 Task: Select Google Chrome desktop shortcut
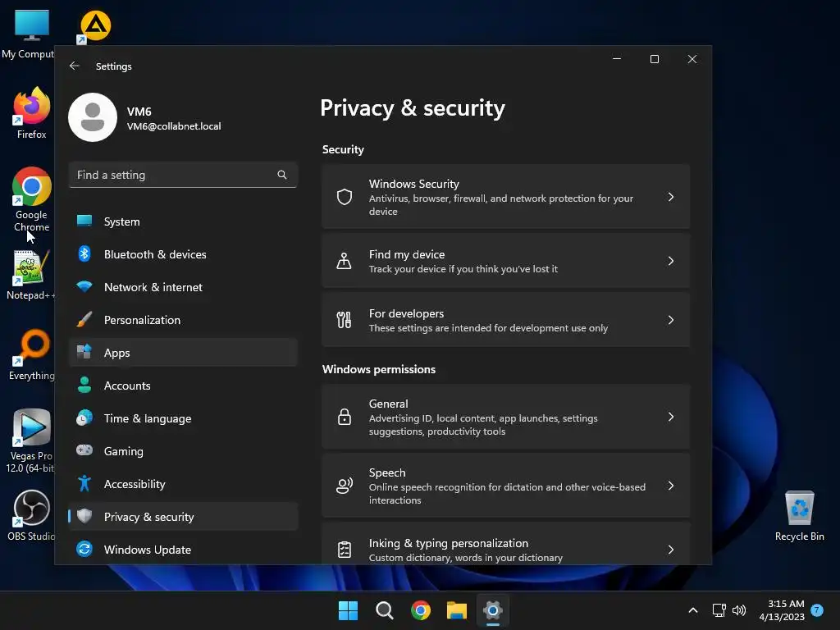[32, 199]
